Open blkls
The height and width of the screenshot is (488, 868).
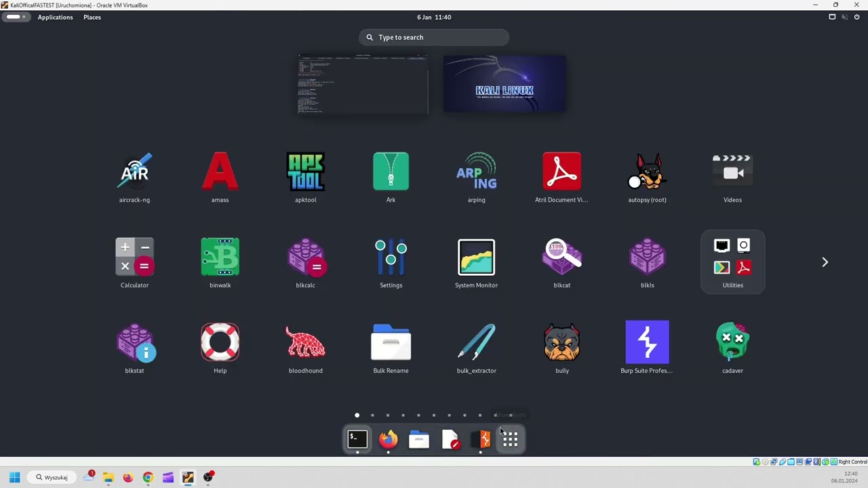647,263
